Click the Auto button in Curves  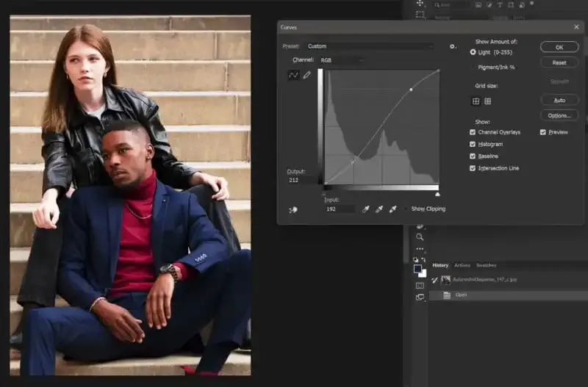tap(559, 100)
